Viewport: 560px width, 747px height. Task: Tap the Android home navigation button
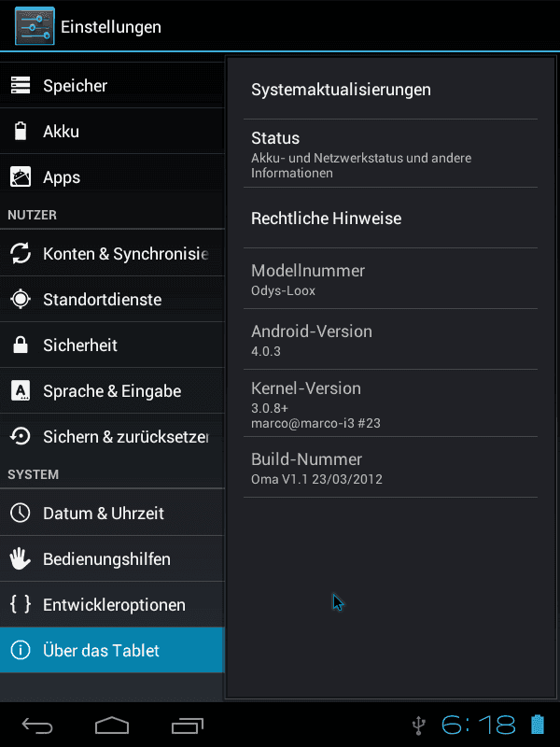click(x=112, y=726)
